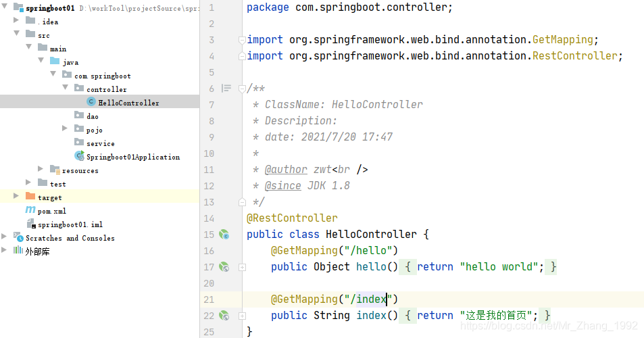The width and height of the screenshot is (644, 338).
Task: Select Scratches and Consoles node
Action: [70, 238]
